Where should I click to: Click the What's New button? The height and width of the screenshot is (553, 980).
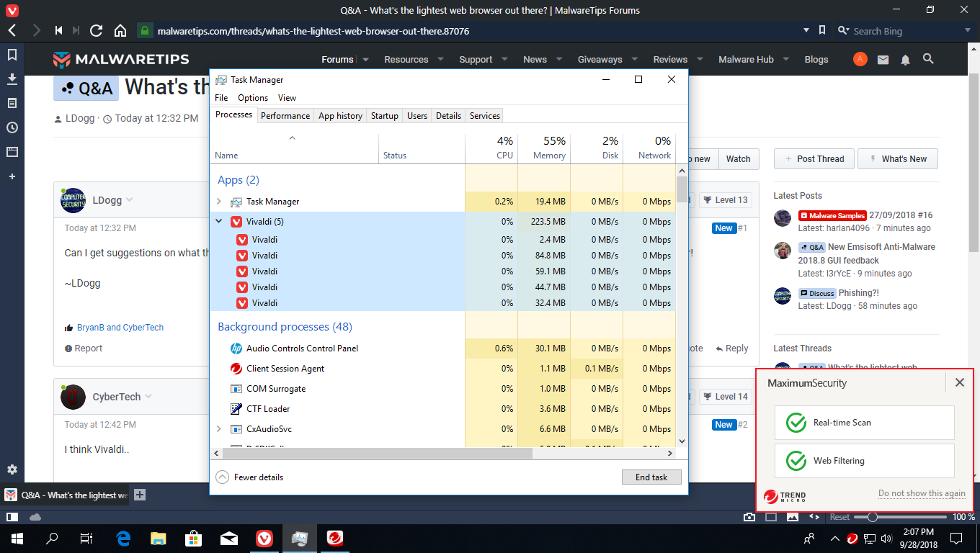(898, 159)
